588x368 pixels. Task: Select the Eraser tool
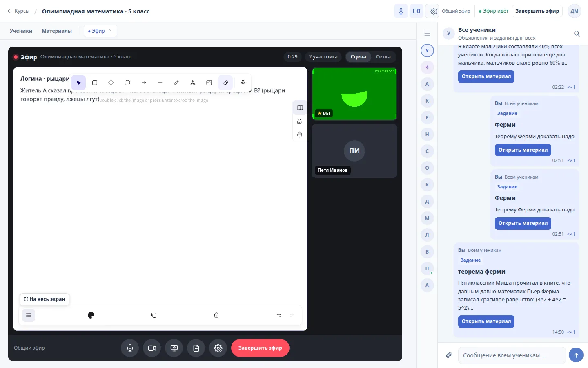pyautogui.click(x=225, y=83)
